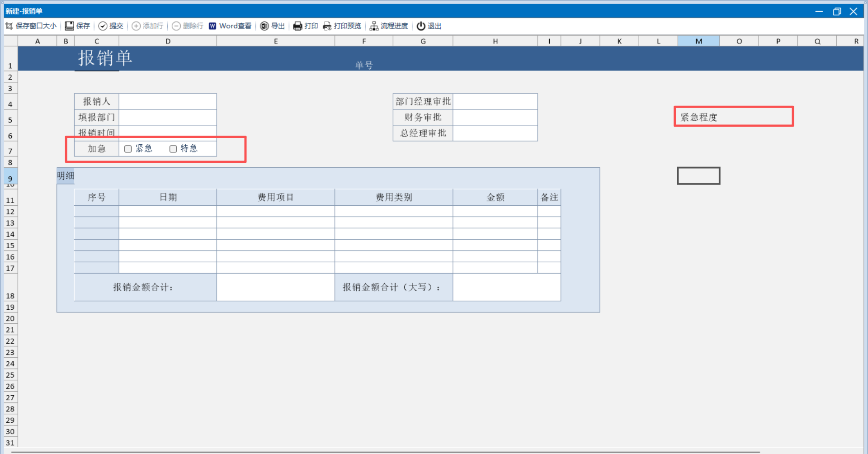
Task: Select the 部门经理审批 input field
Action: pyautogui.click(x=495, y=101)
